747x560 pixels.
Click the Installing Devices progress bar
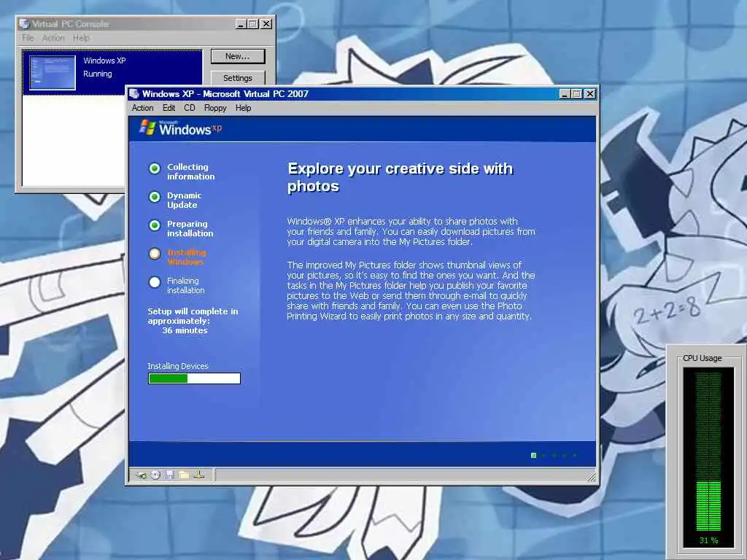(x=194, y=378)
